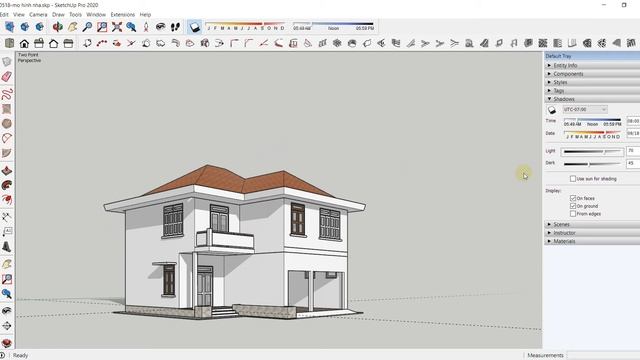Expand the Components panel
Screen dimensions: 640x360
592,74
